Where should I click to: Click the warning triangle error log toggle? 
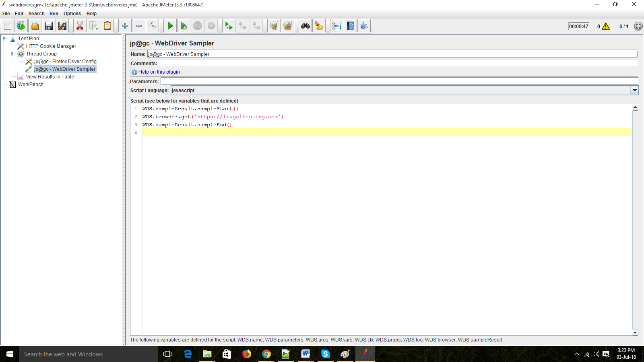click(x=606, y=27)
